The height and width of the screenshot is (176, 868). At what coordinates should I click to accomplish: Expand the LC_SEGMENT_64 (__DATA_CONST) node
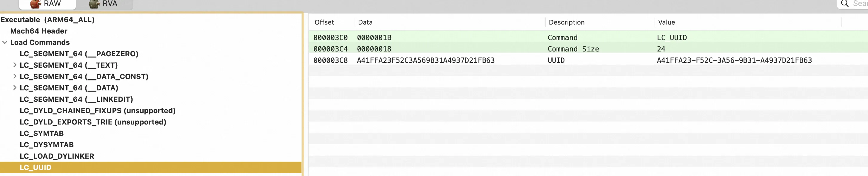[15, 76]
